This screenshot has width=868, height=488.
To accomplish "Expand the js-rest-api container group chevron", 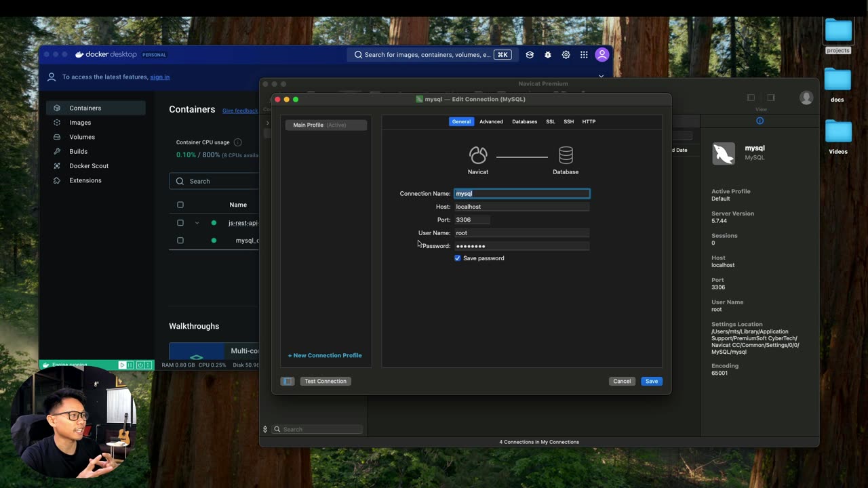I will 197,223.
